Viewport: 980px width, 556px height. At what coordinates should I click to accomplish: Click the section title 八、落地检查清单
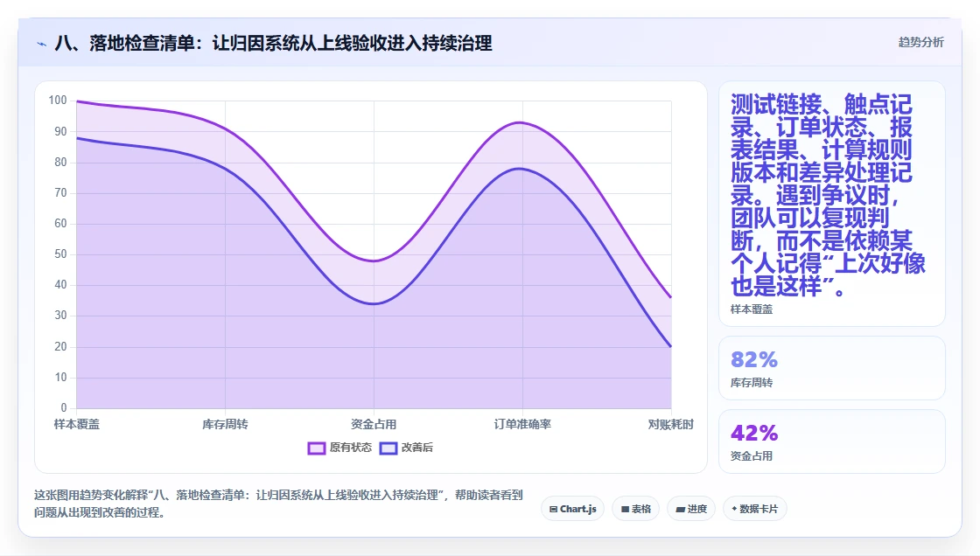[273, 44]
